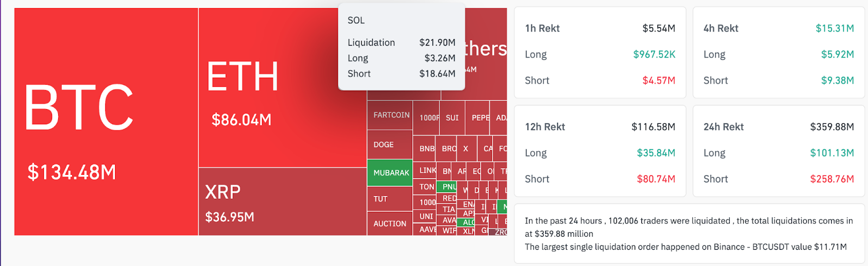Screen dimensions: 868x266
Task: Select the DOGE liquidation tile
Action: pyautogui.click(x=390, y=145)
